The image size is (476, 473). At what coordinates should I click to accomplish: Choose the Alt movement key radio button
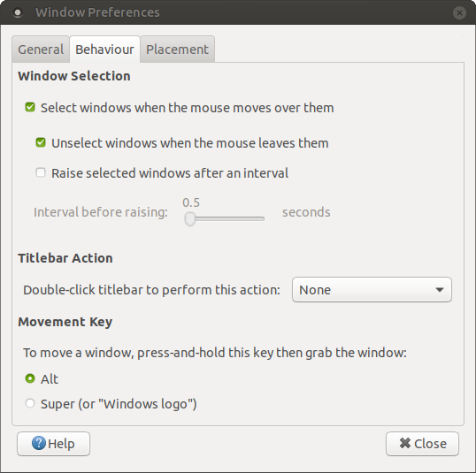pyautogui.click(x=30, y=378)
